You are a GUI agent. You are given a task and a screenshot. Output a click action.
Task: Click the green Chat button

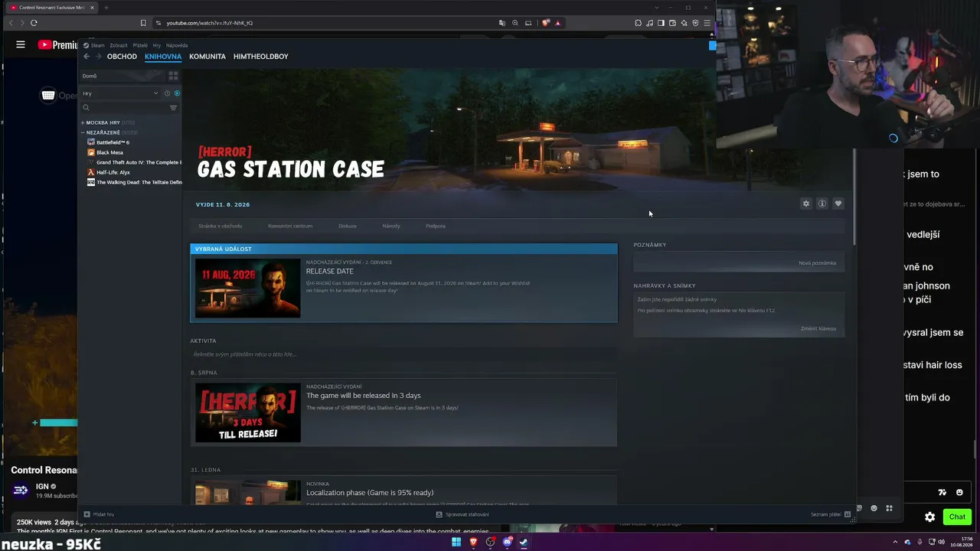tap(957, 517)
